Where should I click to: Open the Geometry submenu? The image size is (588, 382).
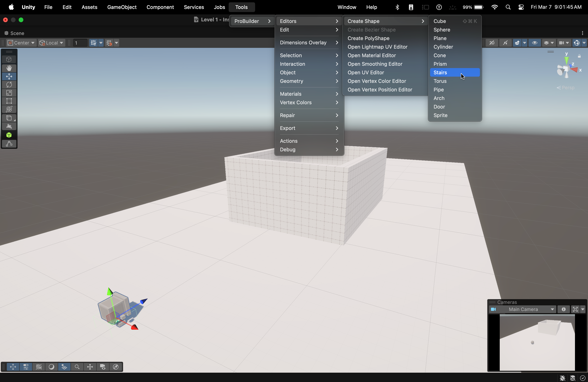tap(309, 81)
